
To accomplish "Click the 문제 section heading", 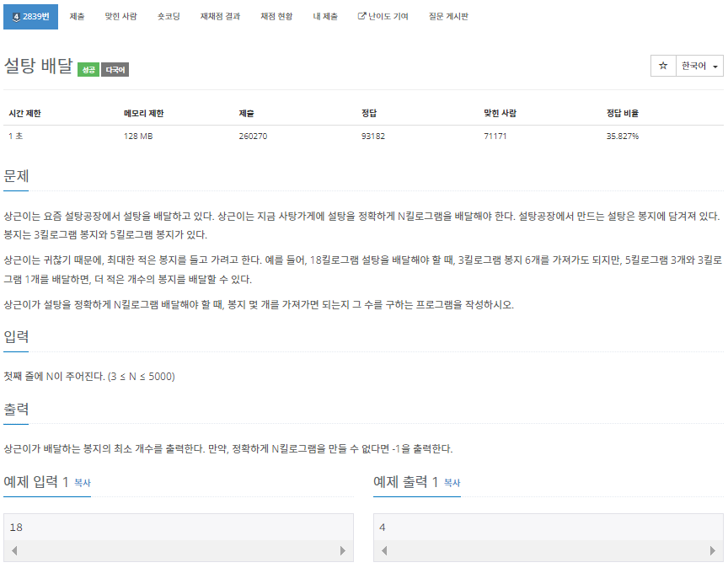I will pyautogui.click(x=16, y=176).
